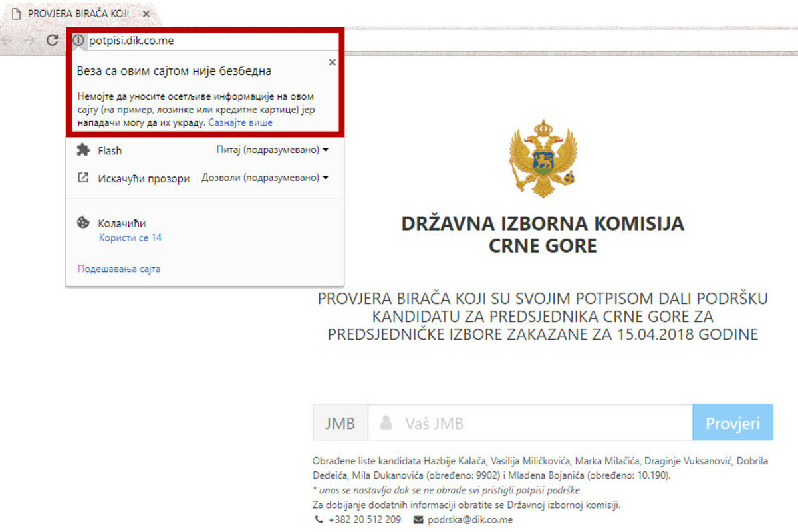
Task: Click the site info icon in address bar
Action: (78, 40)
